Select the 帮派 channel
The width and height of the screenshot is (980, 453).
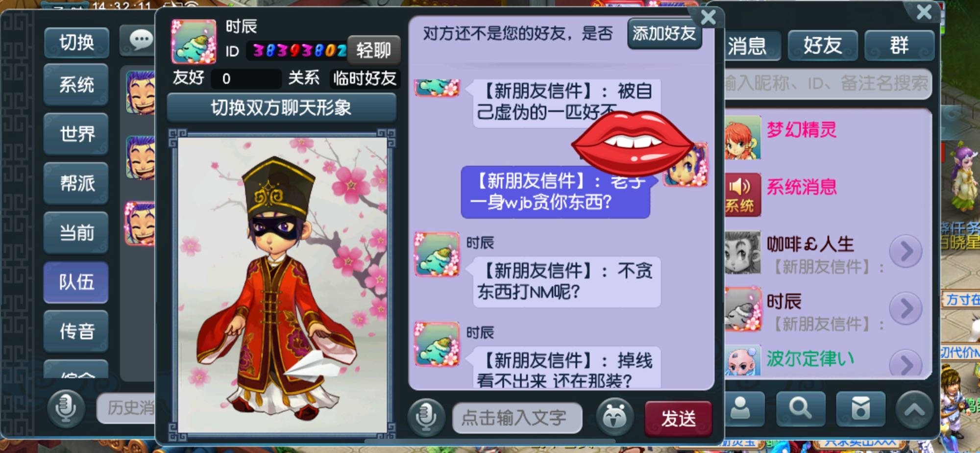(x=76, y=183)
